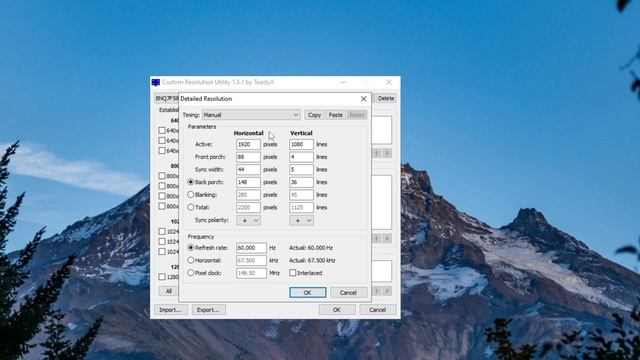Click the greyed Reset button

coord(357,115)
